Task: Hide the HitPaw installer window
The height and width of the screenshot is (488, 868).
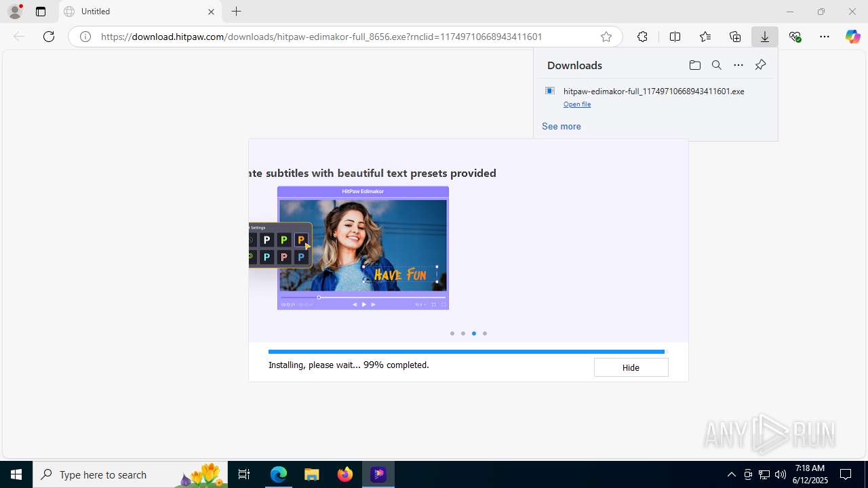Action: 631,367
